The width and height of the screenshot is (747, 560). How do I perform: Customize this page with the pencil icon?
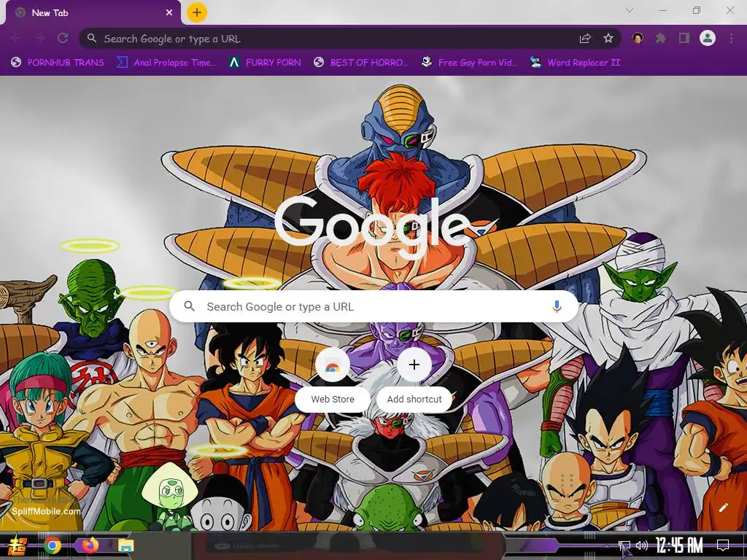point(723,507)
